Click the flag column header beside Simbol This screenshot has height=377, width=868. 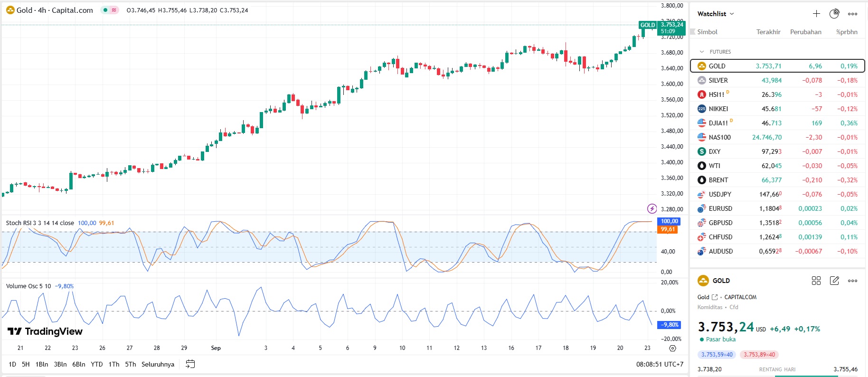click(x=693, y=32)
